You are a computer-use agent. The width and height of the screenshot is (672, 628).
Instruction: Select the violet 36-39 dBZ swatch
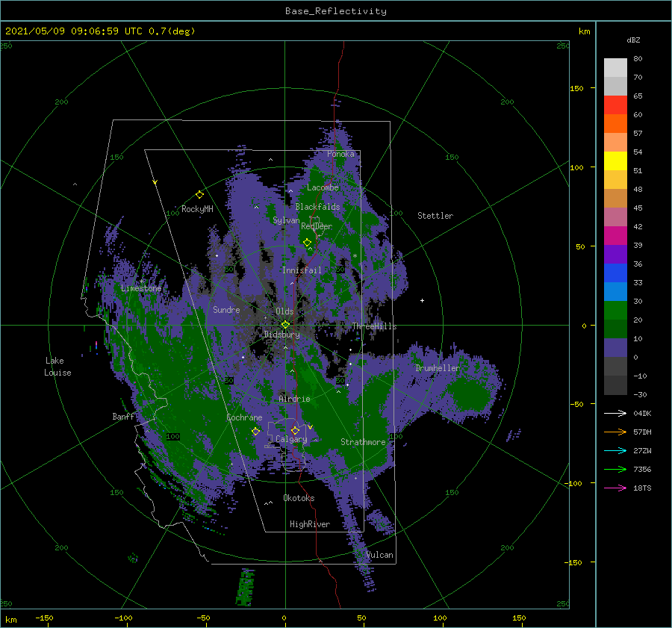615,255
